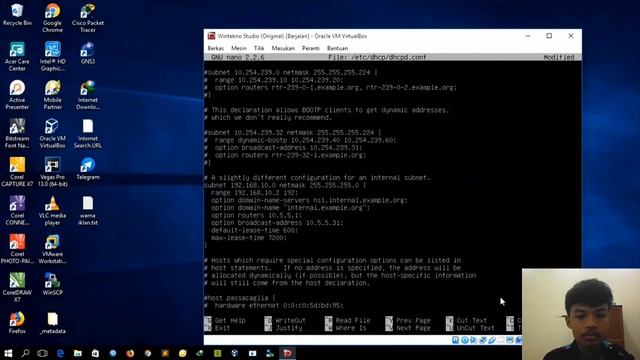Screen dimensions: 640x360
Task: Launch Vegas Pro 13.0 shortcut
Action: coord(52,172)
